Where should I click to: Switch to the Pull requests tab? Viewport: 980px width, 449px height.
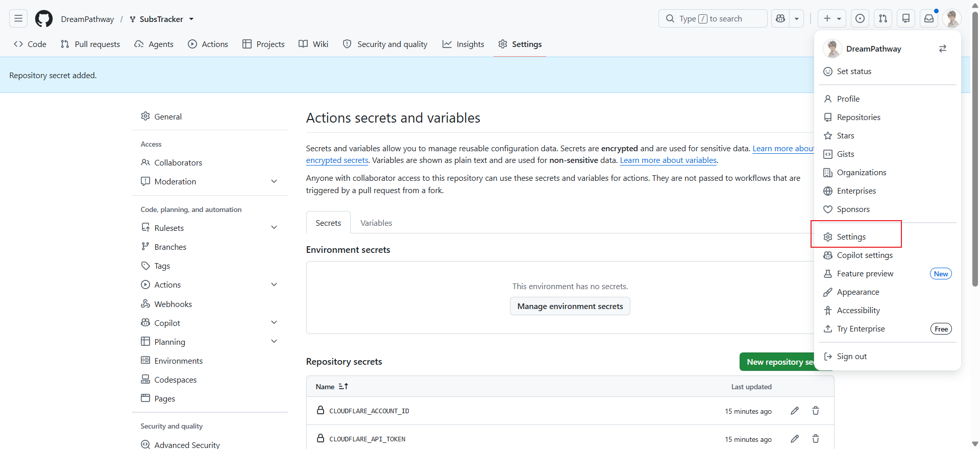point(90,44)
